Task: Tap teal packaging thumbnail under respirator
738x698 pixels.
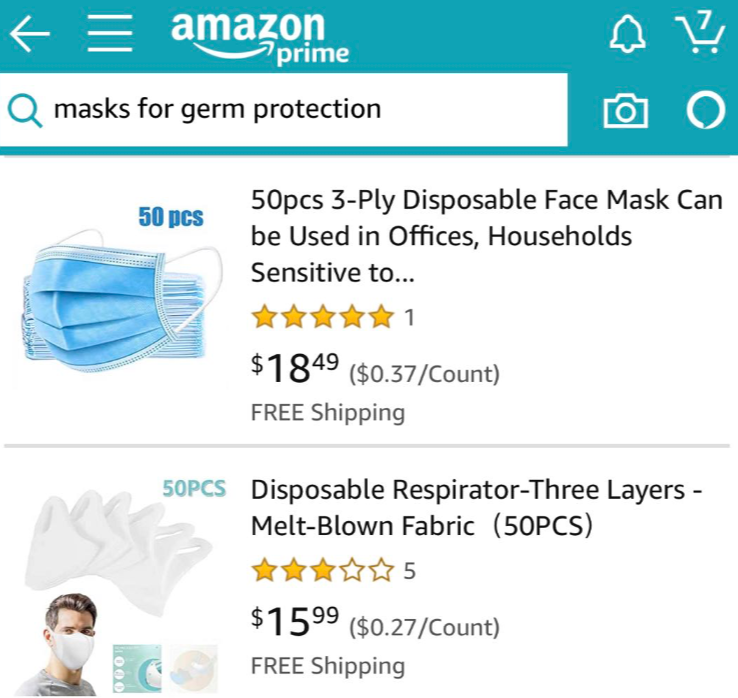Action: 137,668
